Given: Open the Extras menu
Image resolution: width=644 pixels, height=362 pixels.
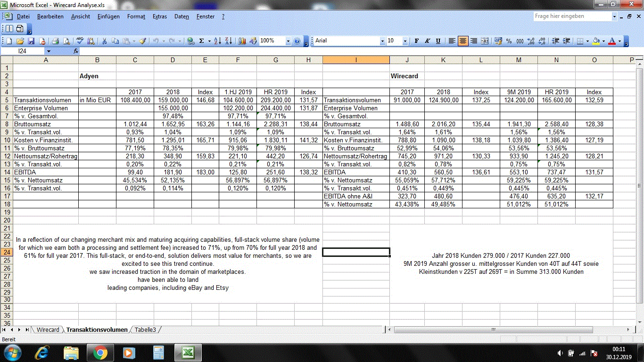Looking at the screenshot, I should coord(160,16).
